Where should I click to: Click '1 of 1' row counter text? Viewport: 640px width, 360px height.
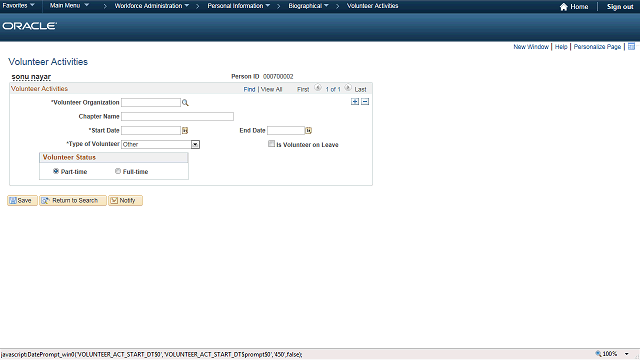[x=333, y=89]
